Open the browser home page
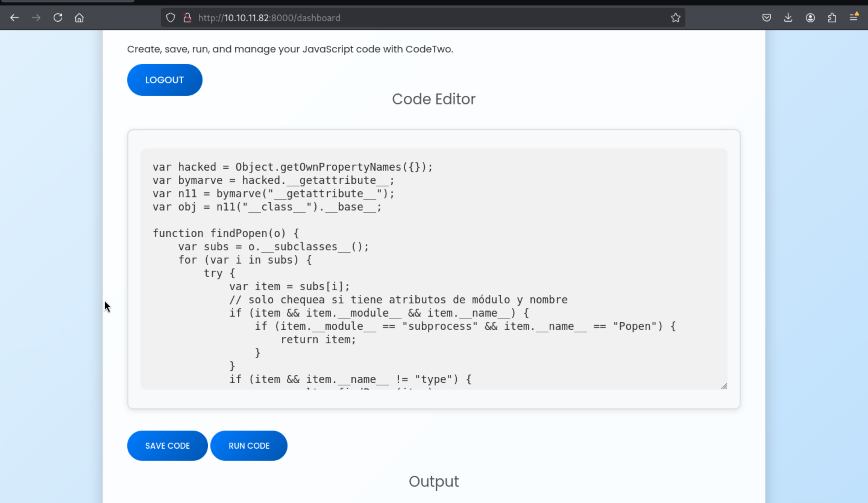The width and height of the screenshot is (868, 503). (x=79, y=17)
